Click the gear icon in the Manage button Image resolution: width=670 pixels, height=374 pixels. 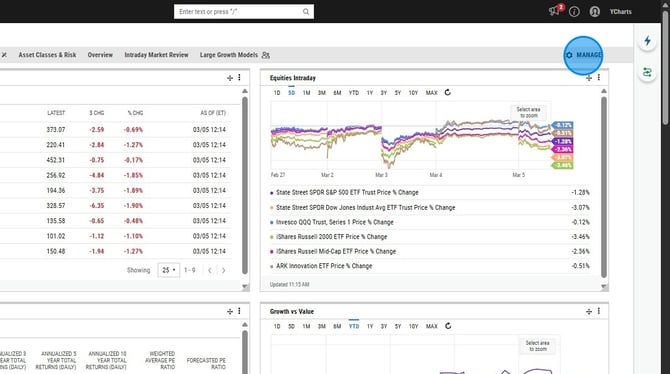point(569,55)
